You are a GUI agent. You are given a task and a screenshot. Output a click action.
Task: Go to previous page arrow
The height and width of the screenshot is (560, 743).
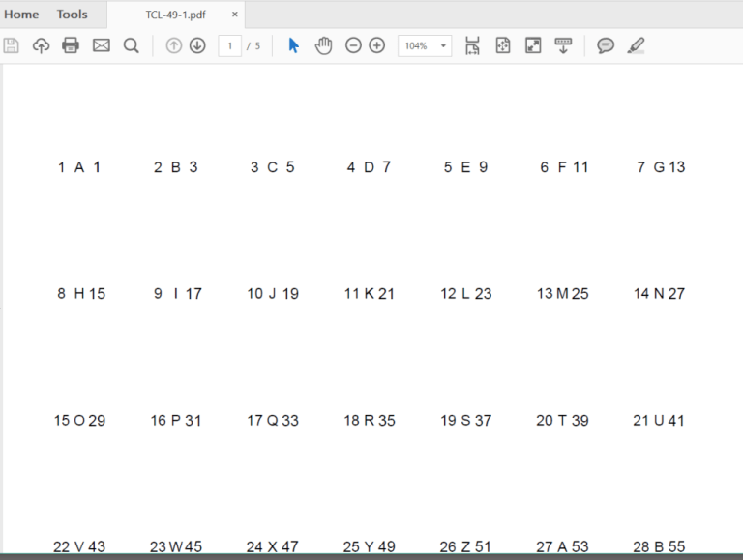pos(174,45)
